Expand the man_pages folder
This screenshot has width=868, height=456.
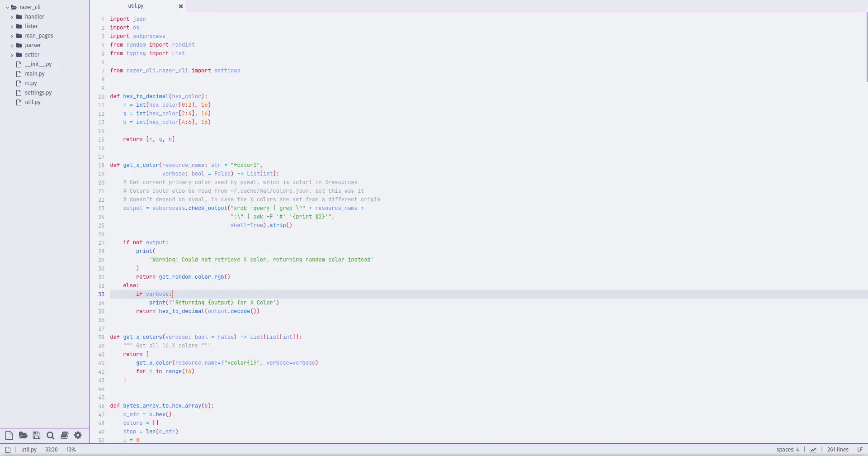12,36
